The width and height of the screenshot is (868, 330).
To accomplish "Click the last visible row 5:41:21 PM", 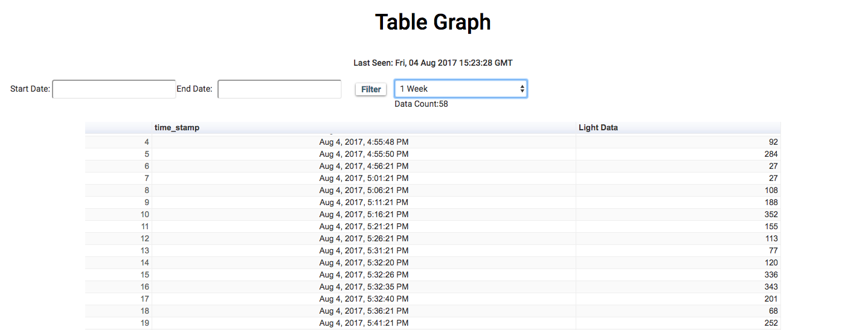I will tap(432, 323).
